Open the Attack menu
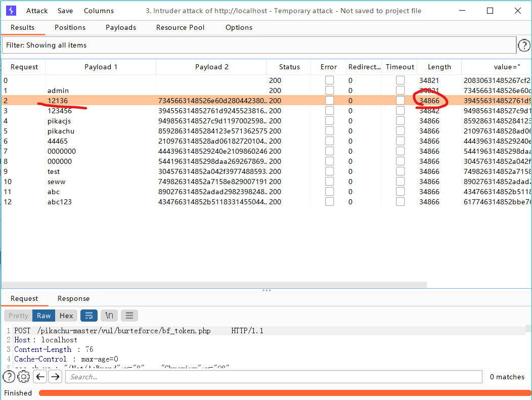 [x=37, y=11]
